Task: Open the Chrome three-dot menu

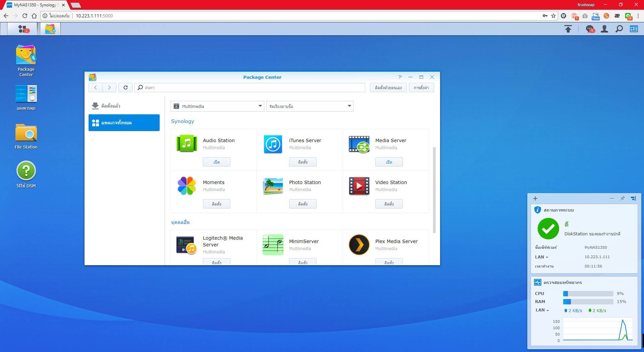Action: click(x=638, y=16)
